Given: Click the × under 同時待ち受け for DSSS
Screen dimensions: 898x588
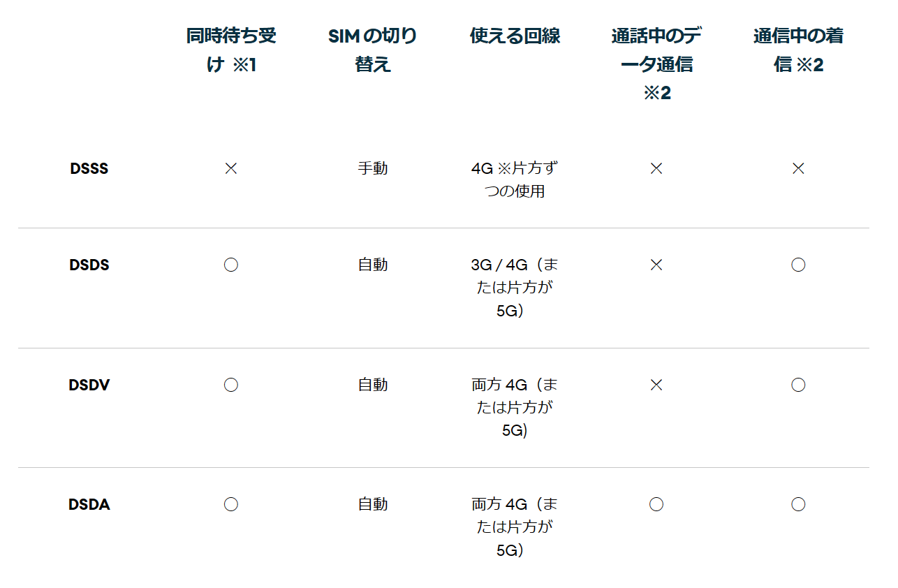Looking at the screenshot, I should (x=231, y=168).
